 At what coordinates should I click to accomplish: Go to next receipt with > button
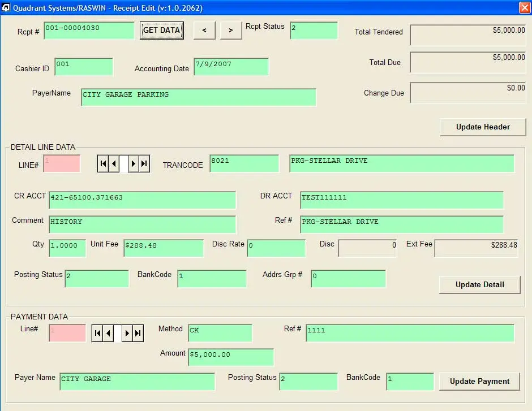pos(231,31)
